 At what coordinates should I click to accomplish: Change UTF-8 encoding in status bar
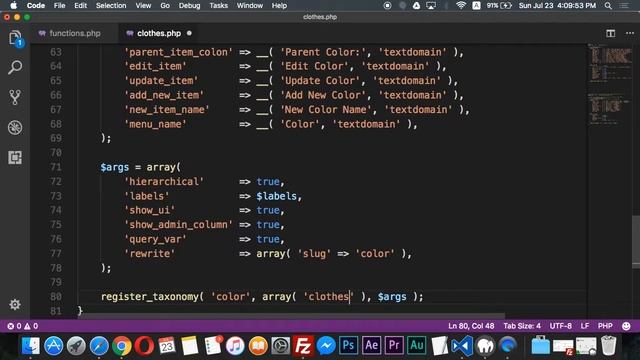[561, 326]
